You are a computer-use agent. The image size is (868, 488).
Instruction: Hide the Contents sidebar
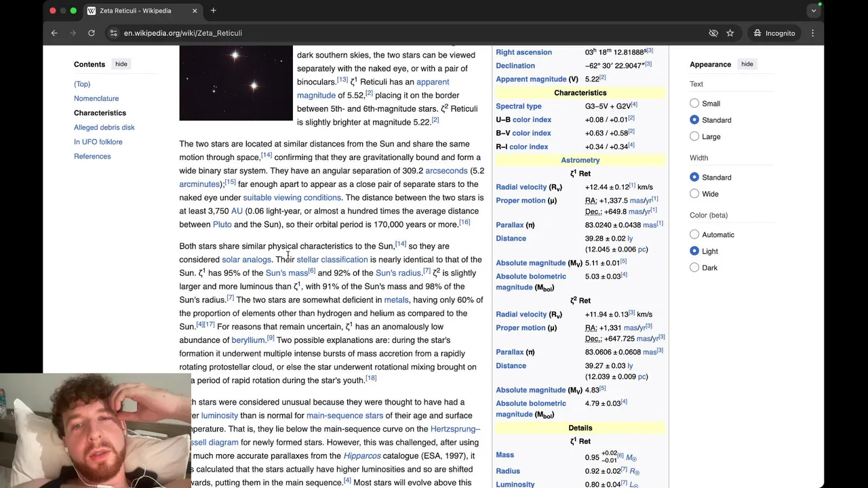[x=121, y=64]
